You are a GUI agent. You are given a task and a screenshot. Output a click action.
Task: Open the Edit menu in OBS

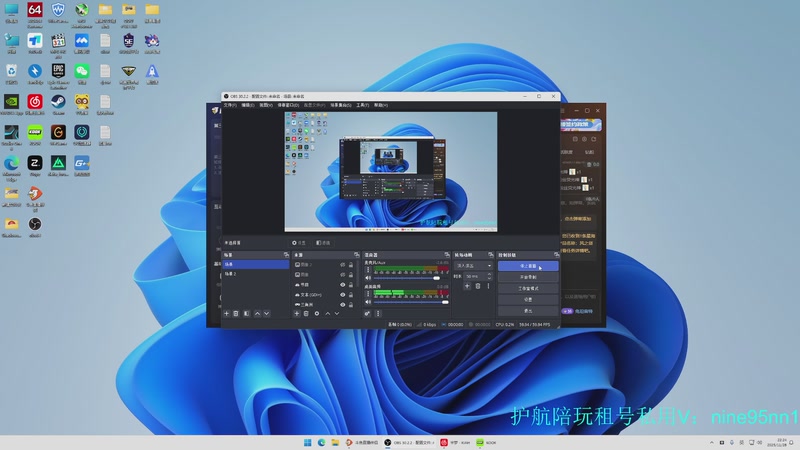pyautogui.click(x=247, y=105)
